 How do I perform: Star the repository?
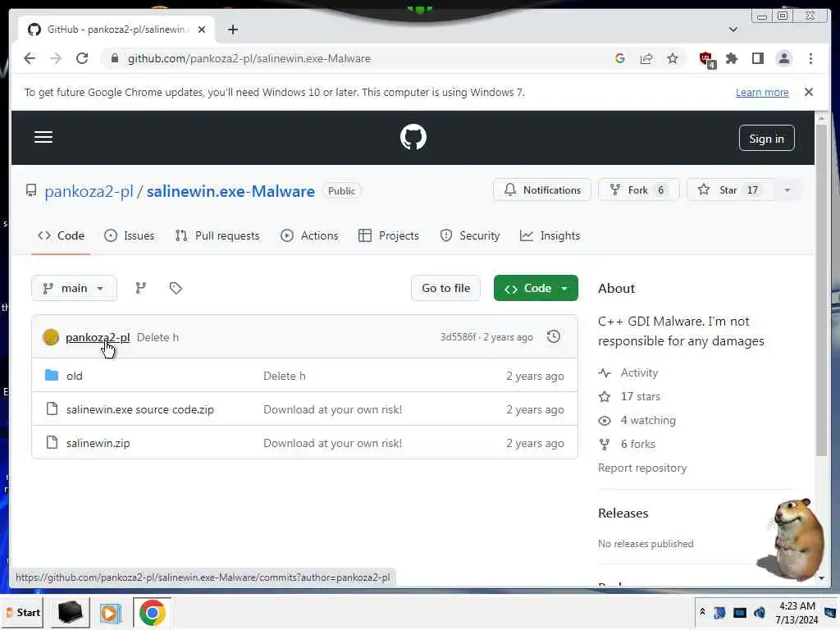pyautogui.click(x=729, y=189)
